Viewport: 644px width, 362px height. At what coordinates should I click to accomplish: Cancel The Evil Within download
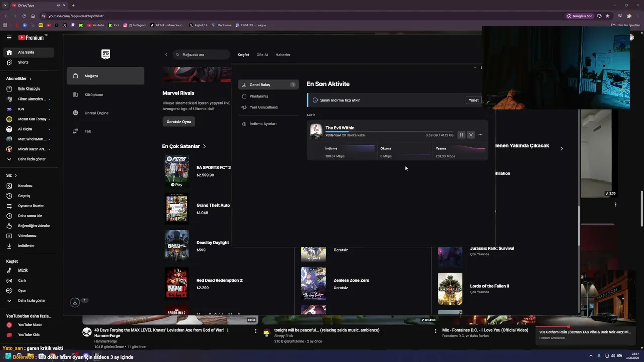point(471,135)
